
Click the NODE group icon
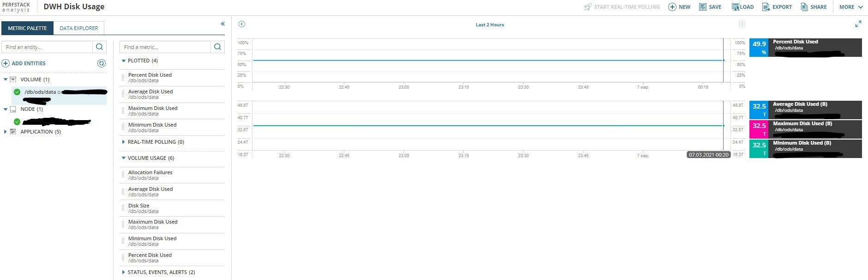pos(13,109)
